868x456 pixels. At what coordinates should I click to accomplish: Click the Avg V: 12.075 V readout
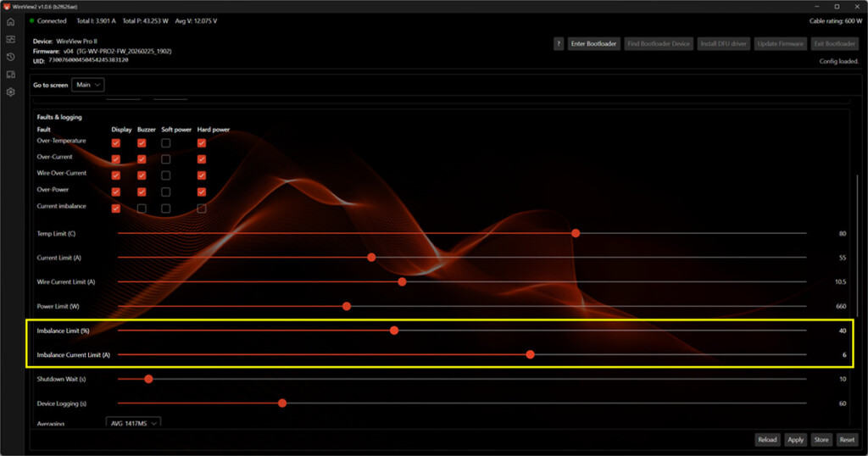tap(196, 21)
